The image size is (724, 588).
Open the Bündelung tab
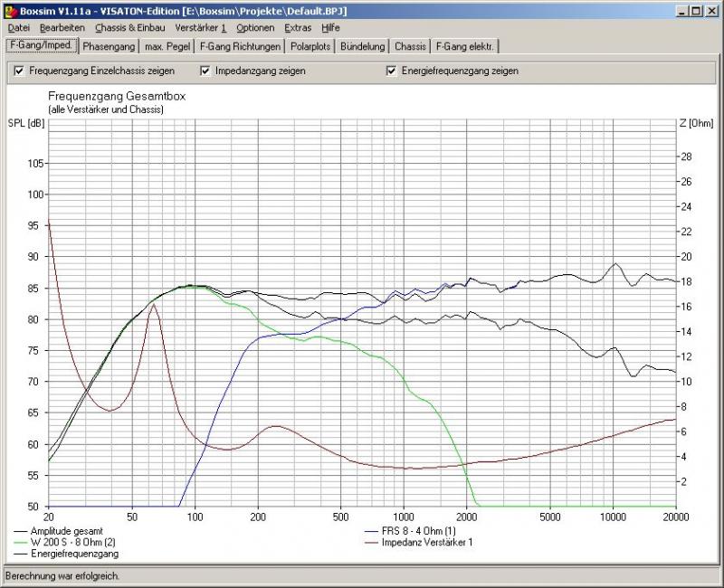pos(363,46)
